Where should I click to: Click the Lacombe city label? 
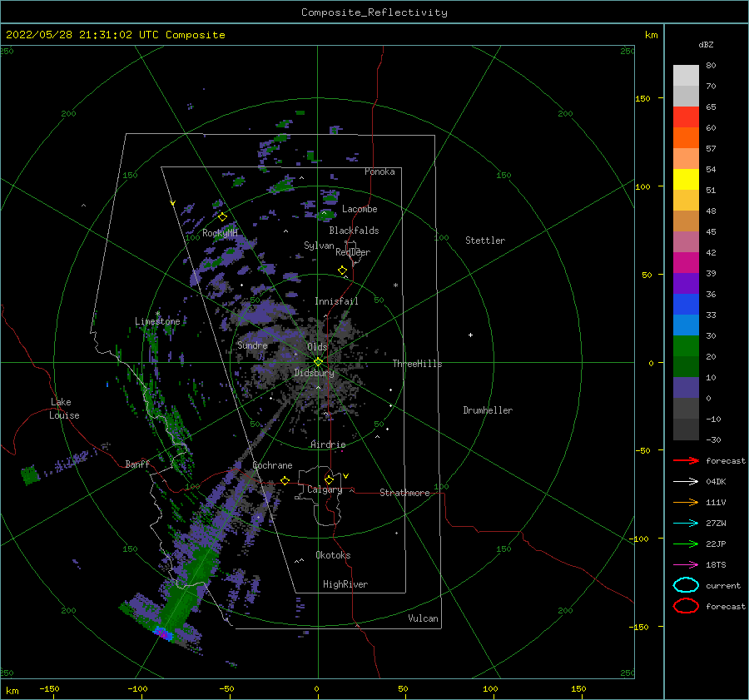pos(360,209)
